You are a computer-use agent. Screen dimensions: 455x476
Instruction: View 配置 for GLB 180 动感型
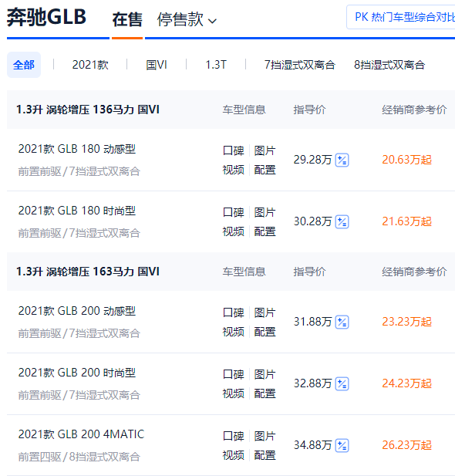[x=265, y=170]
